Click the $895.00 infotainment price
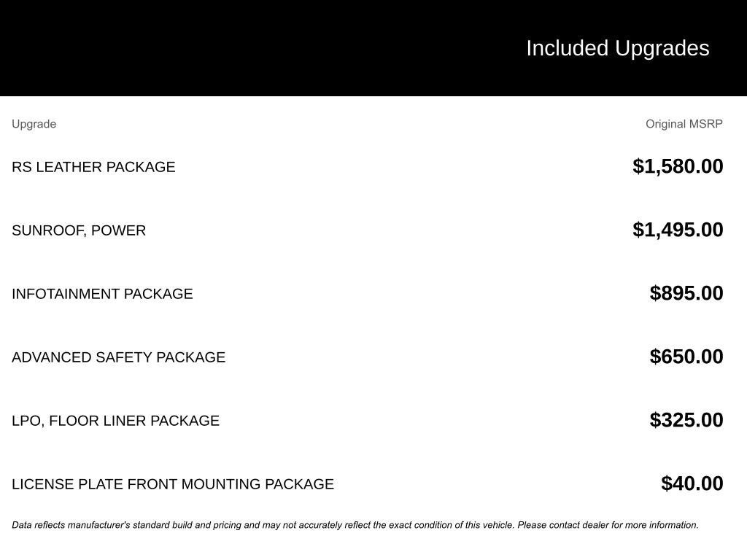The height and width of the screenshot is (560, 747). point(686,293)
